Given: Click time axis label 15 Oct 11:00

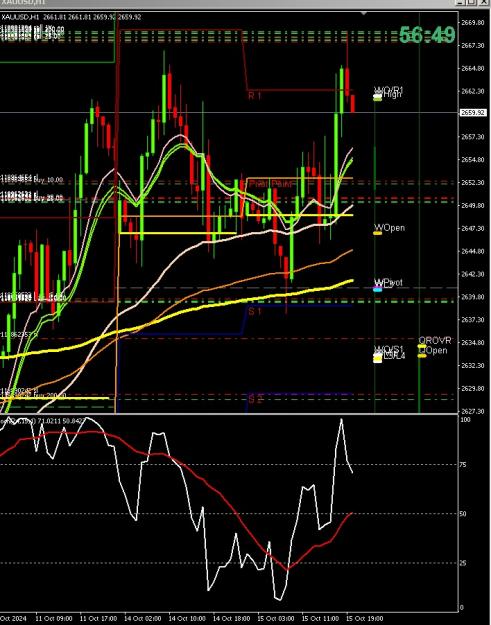Looking at the screenshot, I should [x=321, y=618].
